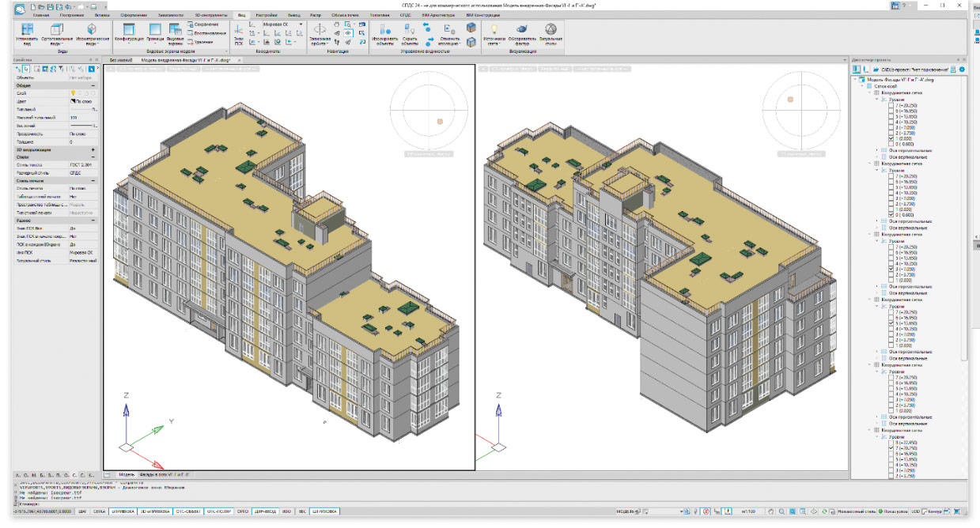Switch to the Главная ribbon tab
This screenshot has height=528, width=980.
pyautogui.click(x=40, y=15)
